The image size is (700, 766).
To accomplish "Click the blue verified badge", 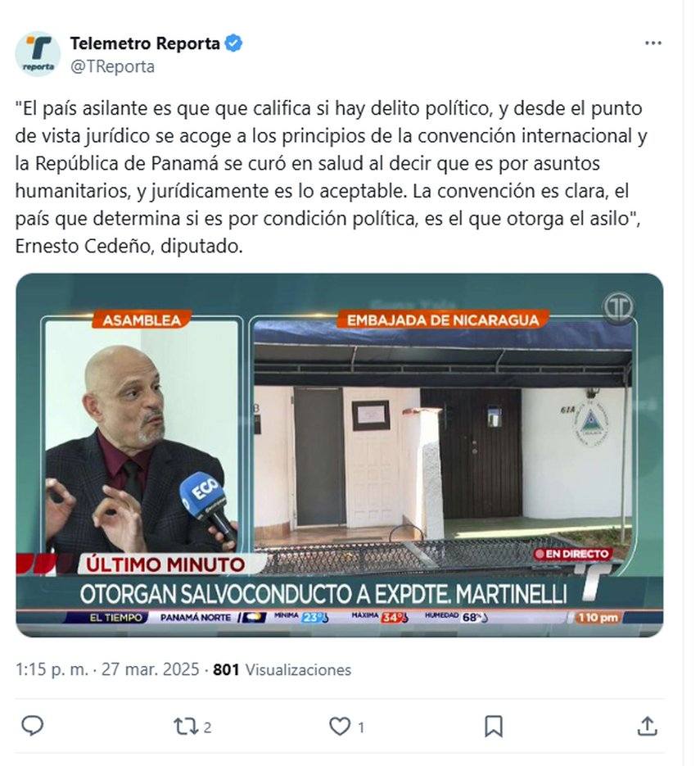I will [x=233, y=43].
